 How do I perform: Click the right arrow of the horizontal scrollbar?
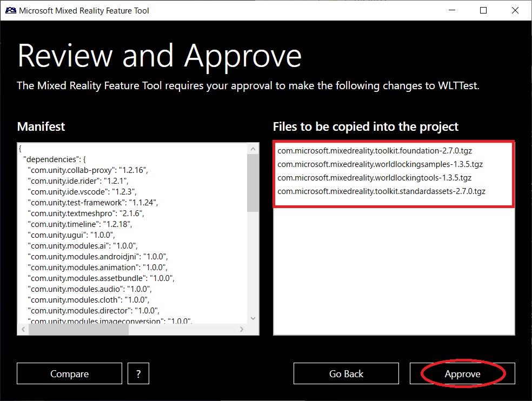[x=242, y=329]
